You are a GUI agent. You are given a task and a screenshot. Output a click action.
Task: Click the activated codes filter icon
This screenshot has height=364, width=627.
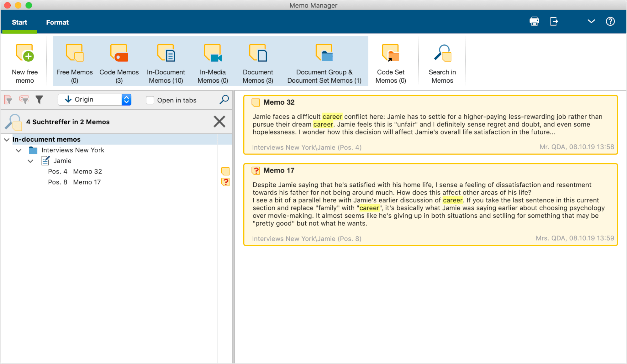(24, 100)
